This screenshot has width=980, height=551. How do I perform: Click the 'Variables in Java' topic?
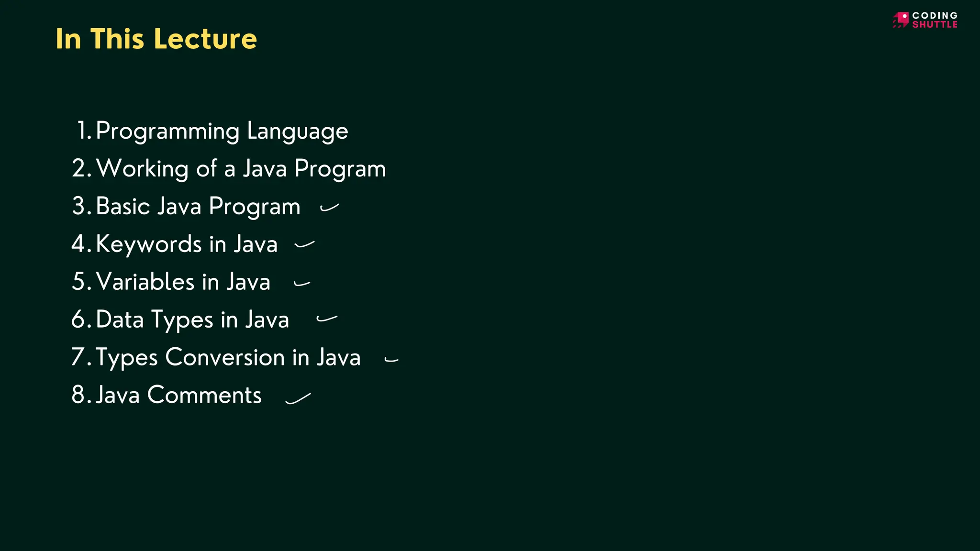(183, 282)
